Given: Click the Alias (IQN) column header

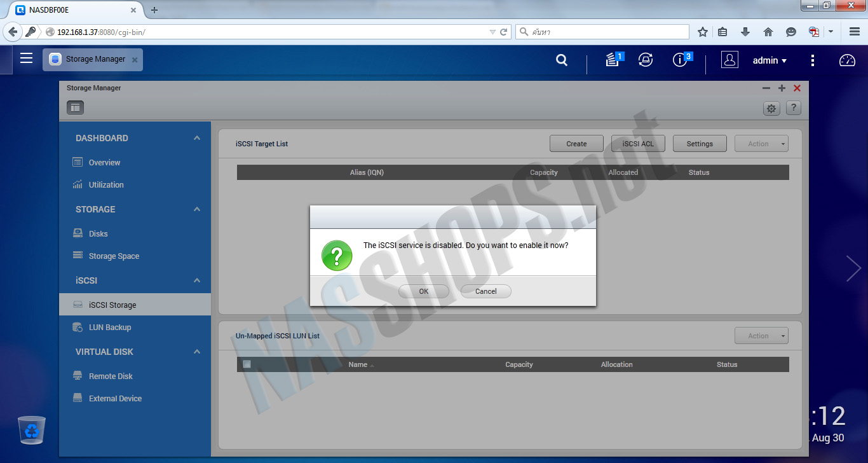Looking at the screenshot, I should click(367, 172).
